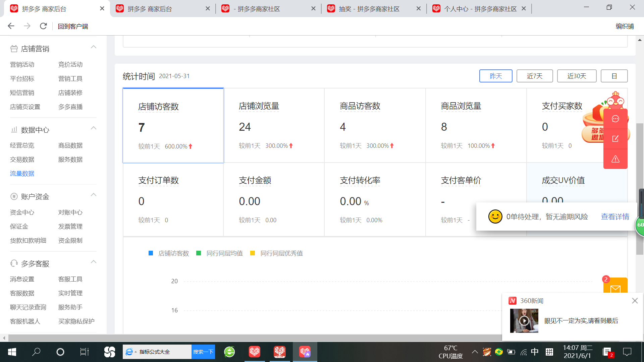Open 聊天记录查询 in the sidebar
Screen dimensions: 644x362
pos(28,307)
